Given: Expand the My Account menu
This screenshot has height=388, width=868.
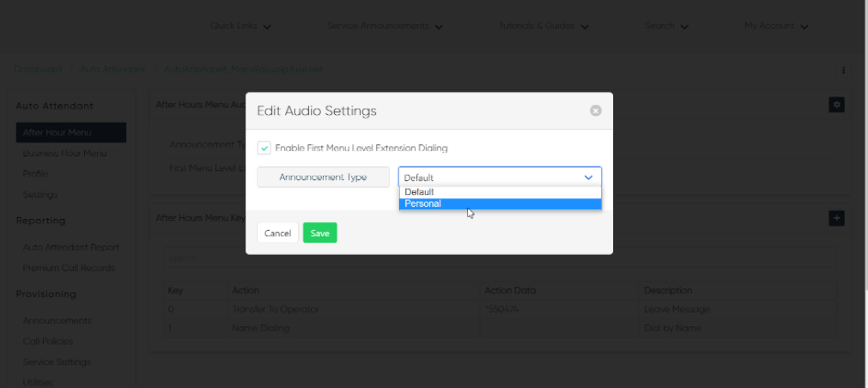Looking at the screenshot, I should (x=776, y=26).
